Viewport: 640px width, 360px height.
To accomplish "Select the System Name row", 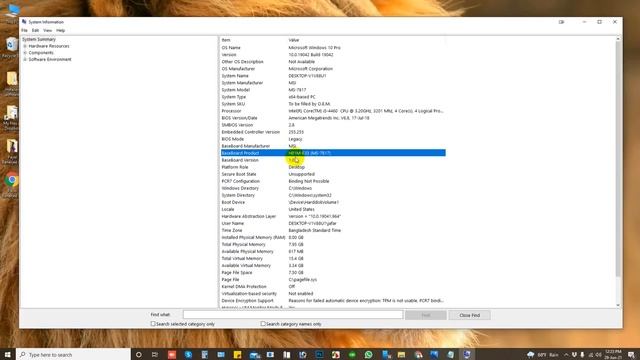I will pyautogui.click(x=333, y=76).
